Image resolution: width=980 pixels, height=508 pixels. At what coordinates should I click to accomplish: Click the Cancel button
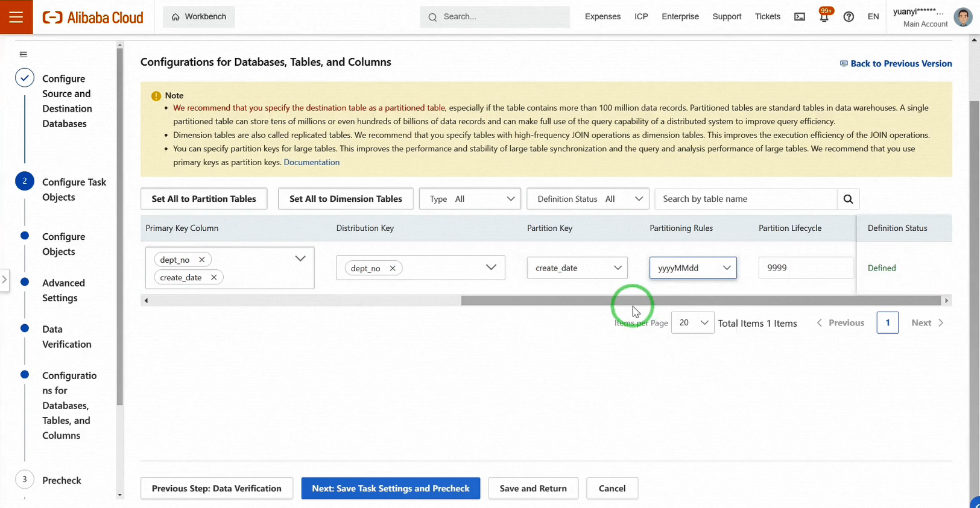tap(612, 489)
